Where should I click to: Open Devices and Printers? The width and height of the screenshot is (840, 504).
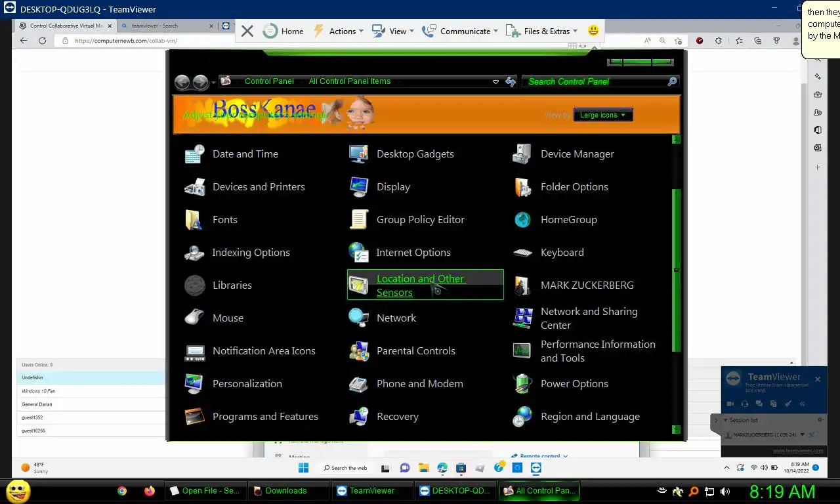[244, 187]
